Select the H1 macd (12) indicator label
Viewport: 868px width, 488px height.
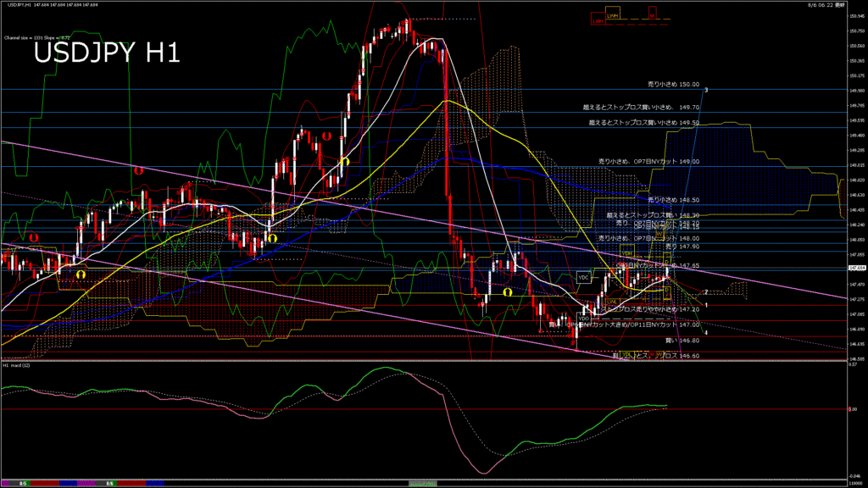(17, 367)
